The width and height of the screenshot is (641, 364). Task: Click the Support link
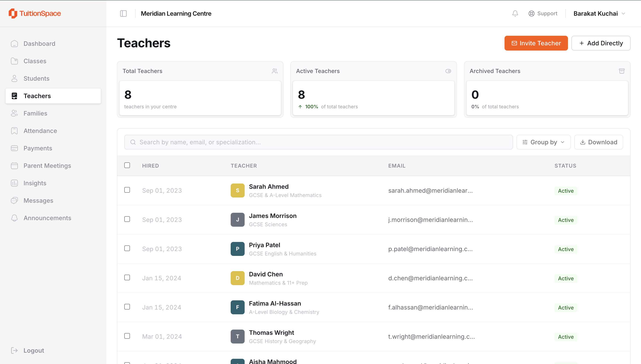(543, 14)
